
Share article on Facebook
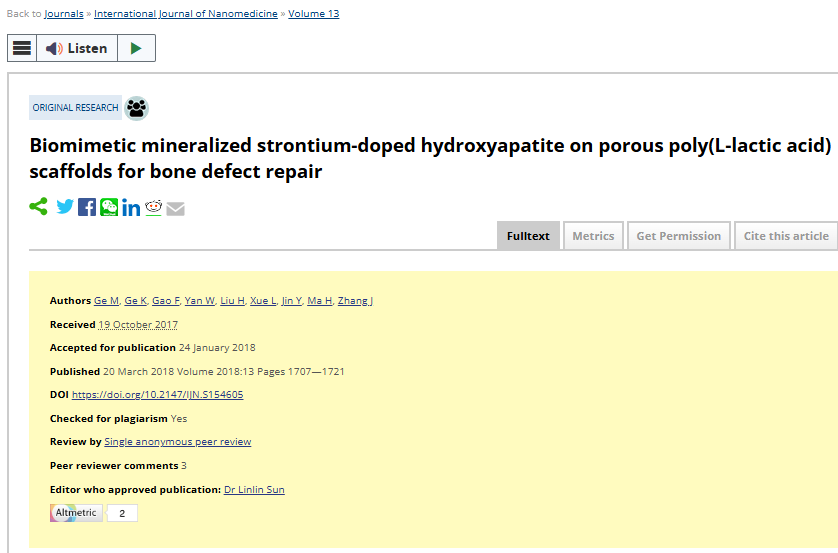coord(87,207)
